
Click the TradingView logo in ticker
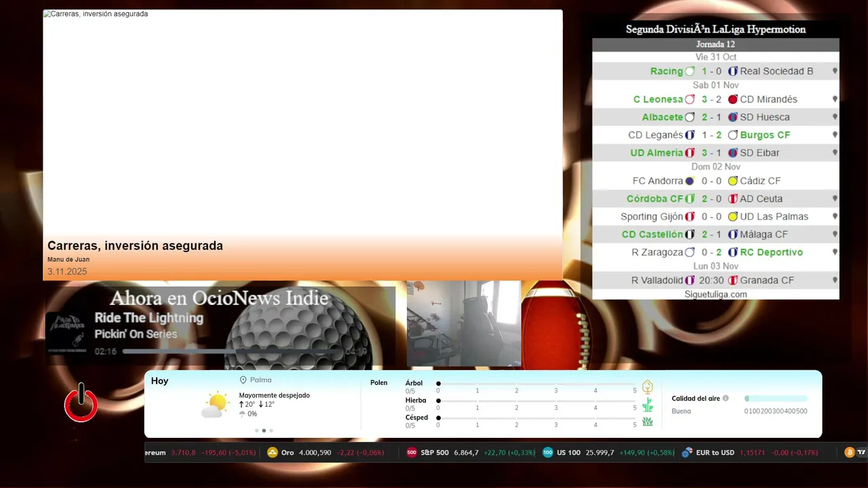[x=862, y=453]
